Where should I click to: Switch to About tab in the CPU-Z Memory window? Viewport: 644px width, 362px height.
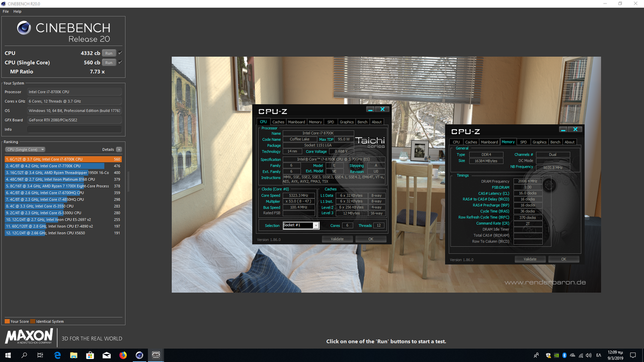570,142
